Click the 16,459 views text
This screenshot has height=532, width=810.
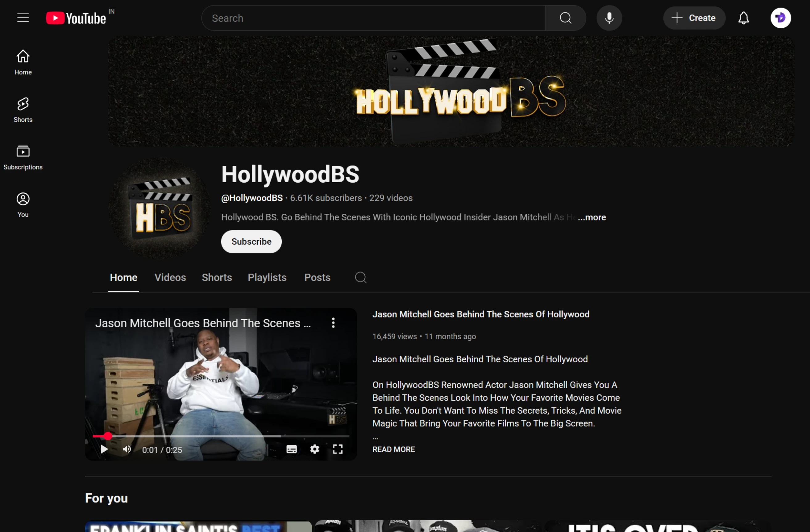pyautogui.click(x=394, y=336)
